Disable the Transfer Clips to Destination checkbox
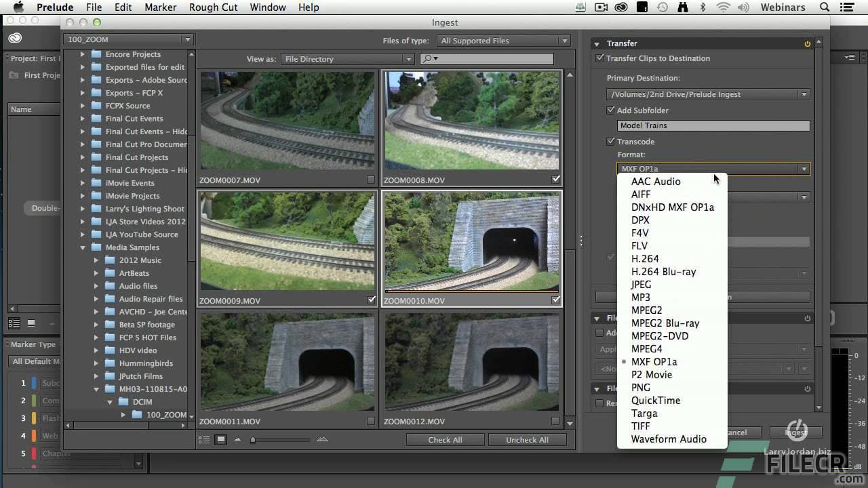The image size is (868, 488). tap(599, 58)
